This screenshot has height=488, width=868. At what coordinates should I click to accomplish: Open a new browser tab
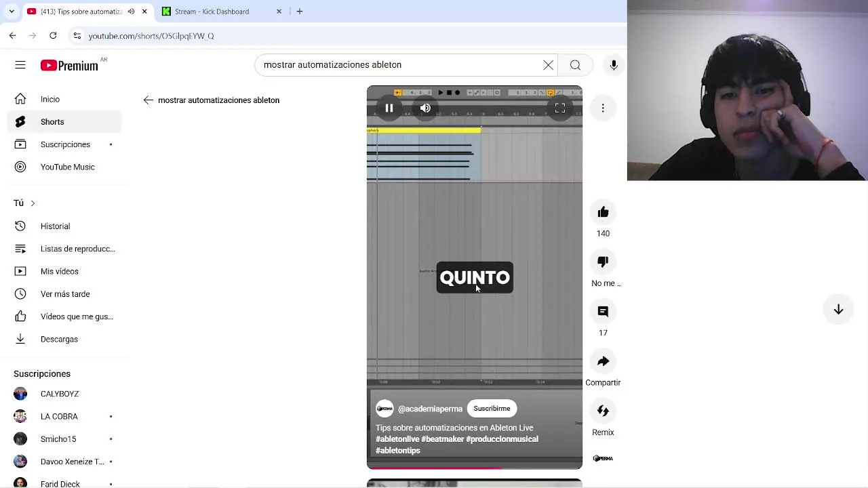pyautogui.click(x=300, y=12)
